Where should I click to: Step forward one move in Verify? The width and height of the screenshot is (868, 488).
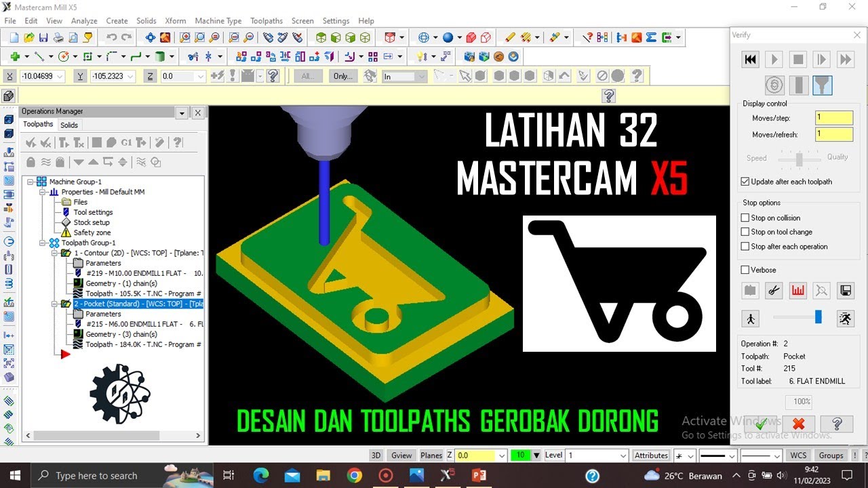(821, 60)
